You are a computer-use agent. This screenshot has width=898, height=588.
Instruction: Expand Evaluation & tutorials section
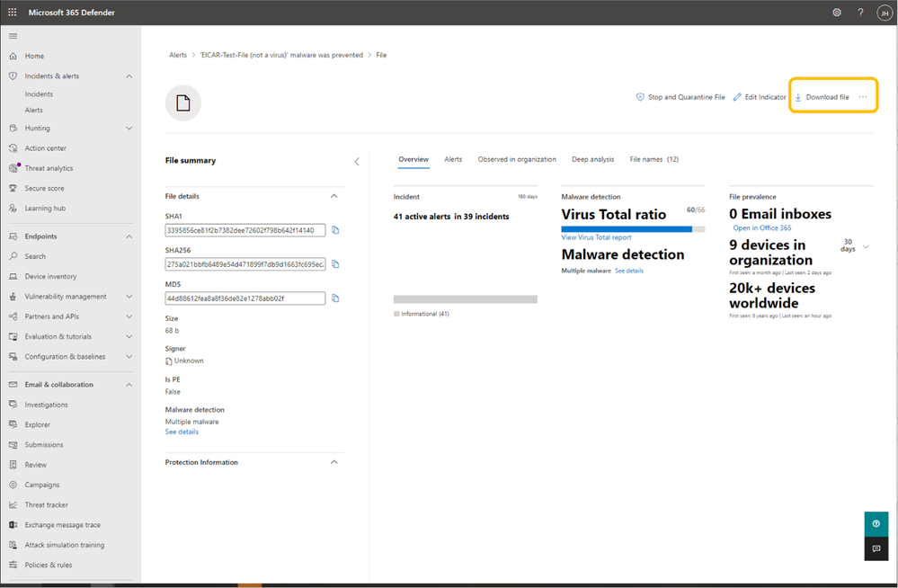(x=129, y=337)
